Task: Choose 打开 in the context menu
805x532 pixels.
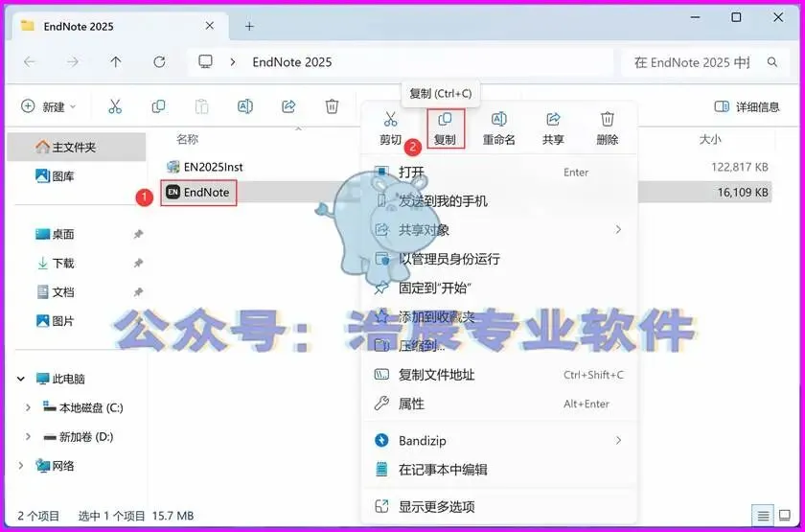Action: point(499,172)
